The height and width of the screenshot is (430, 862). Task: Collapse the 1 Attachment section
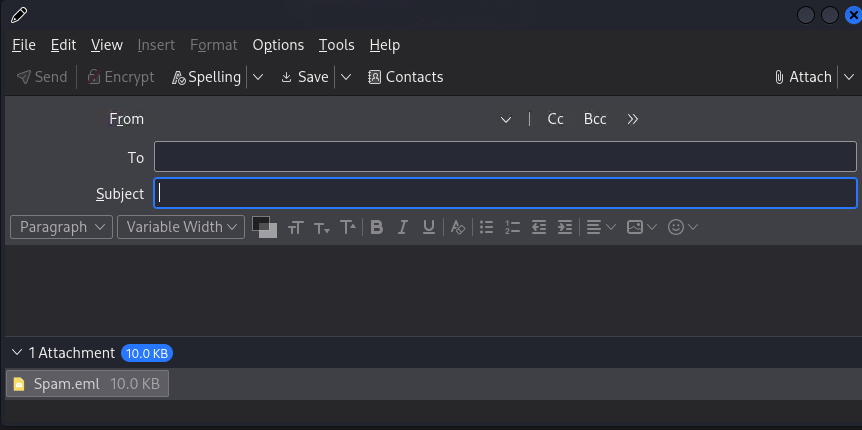tap(17, 352)
